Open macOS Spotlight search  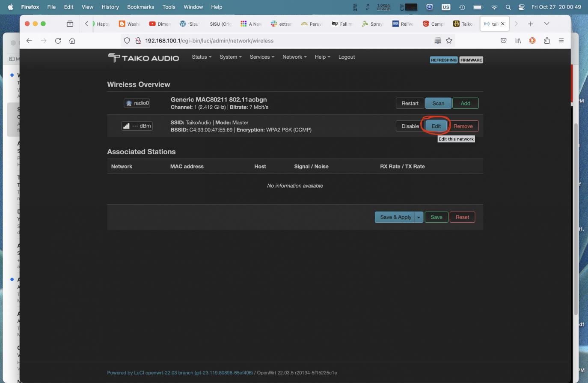click(x=508, y=7)
